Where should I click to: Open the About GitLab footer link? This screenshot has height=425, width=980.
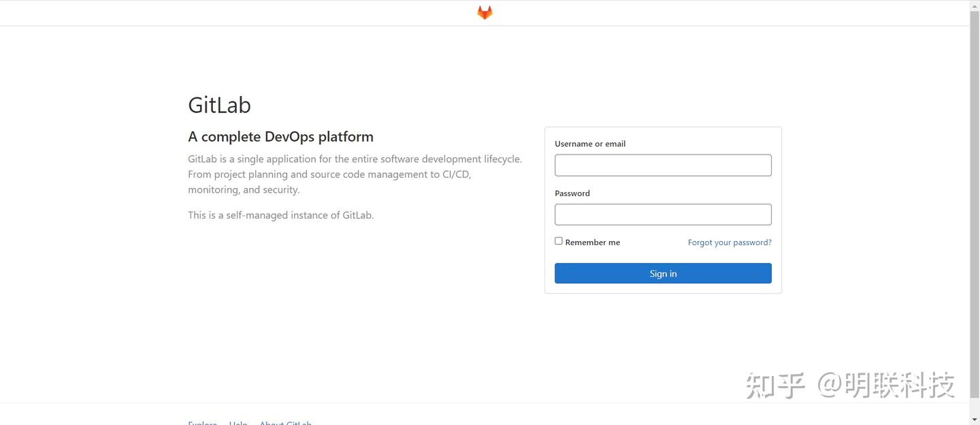[285, 422]
